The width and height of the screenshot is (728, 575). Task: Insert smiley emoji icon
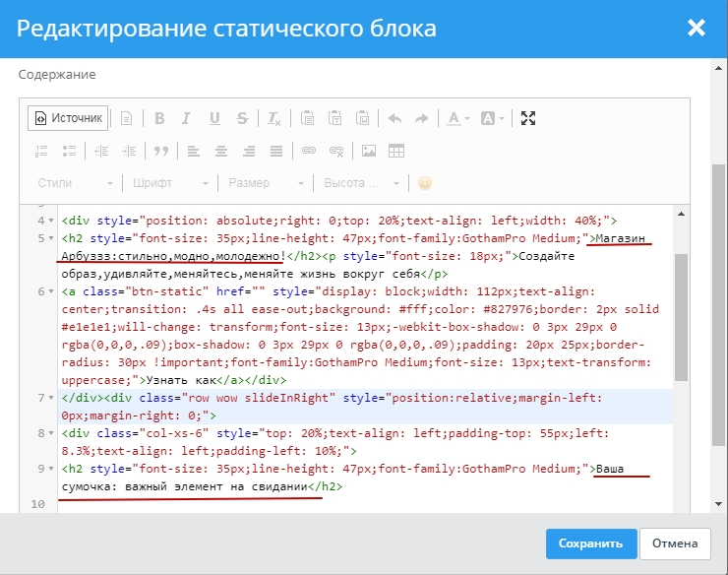[x=425, y=183]
